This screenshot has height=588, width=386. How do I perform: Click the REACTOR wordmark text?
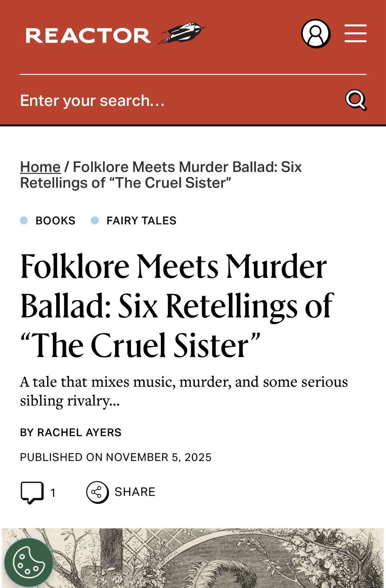pos(88,35)
